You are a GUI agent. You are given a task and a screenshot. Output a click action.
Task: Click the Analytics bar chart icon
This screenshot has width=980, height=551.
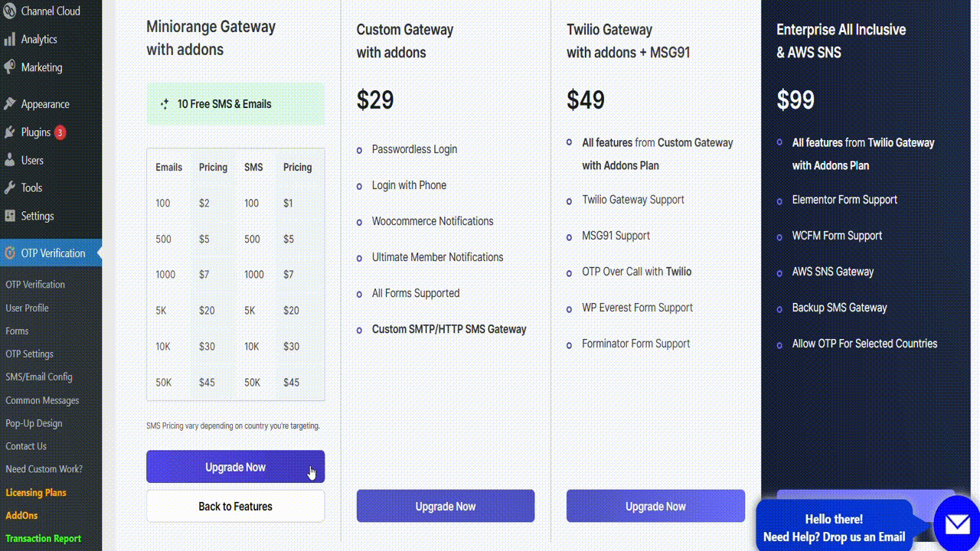coord(10,39)
